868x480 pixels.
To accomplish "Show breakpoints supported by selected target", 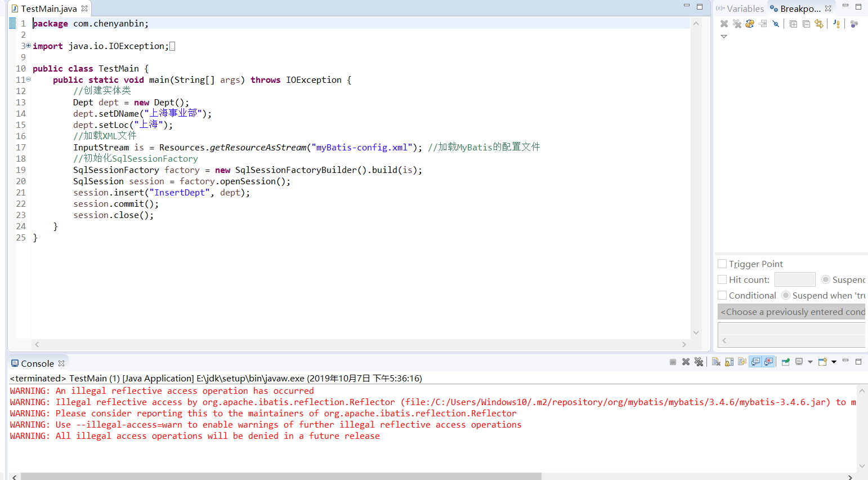I will [x=750, y=24].
